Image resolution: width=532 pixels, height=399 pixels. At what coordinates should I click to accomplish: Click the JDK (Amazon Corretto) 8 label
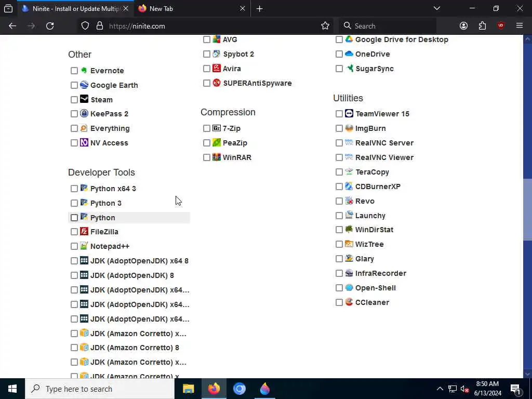(135, 348)
